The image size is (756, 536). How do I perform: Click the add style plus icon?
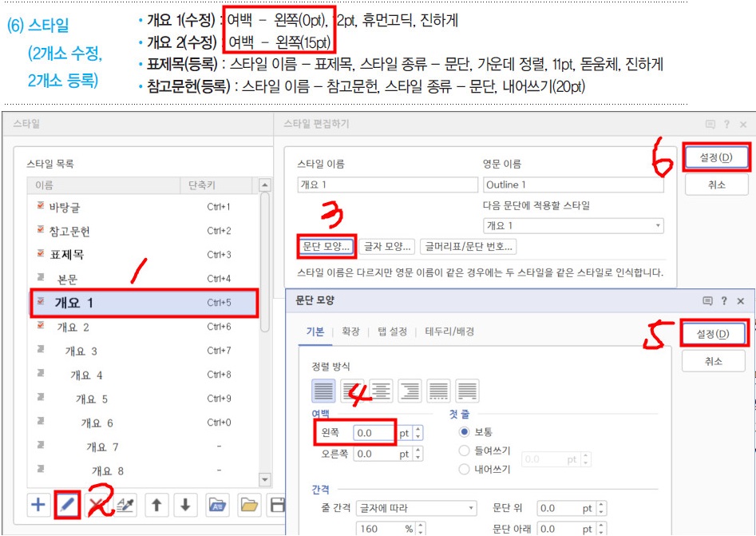(x=38, y=505)
